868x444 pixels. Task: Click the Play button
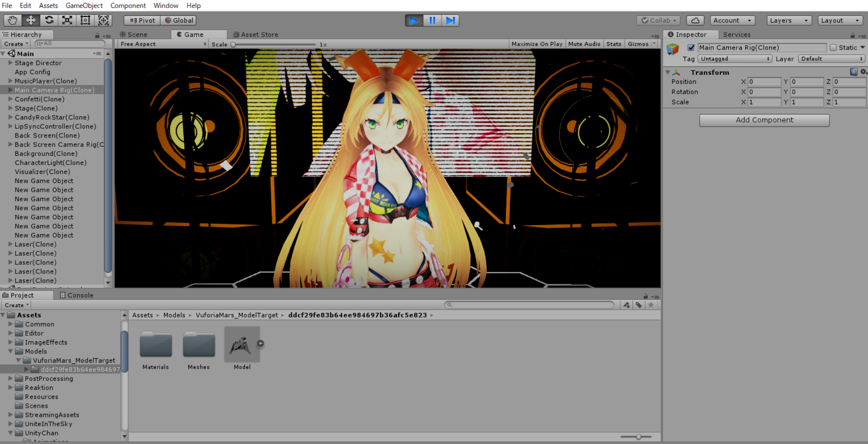point(413,20)
